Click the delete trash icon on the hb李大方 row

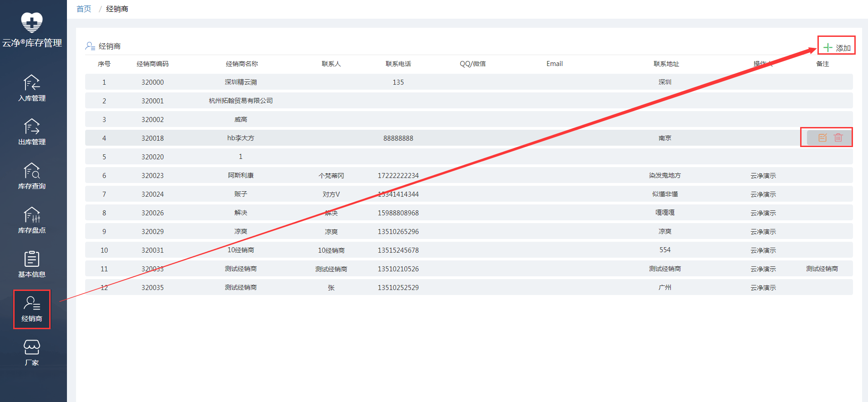pyautogui.click(x=838, y=137)
